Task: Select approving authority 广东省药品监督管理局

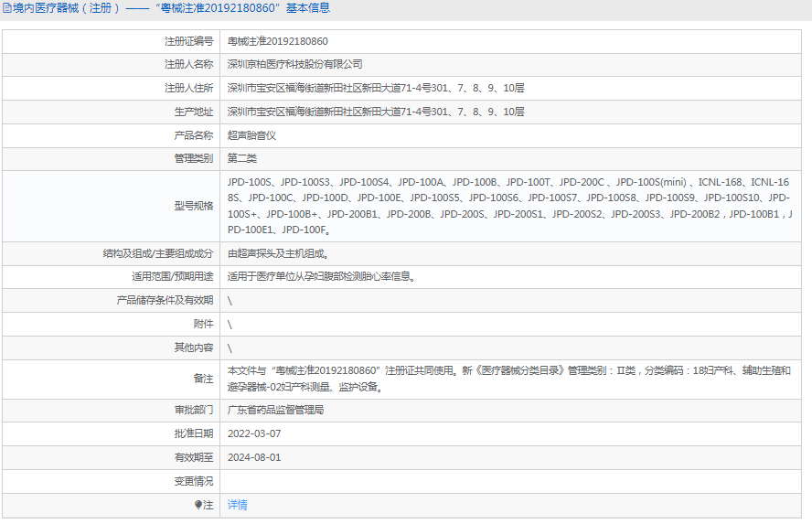Action: tap(275, 410)
